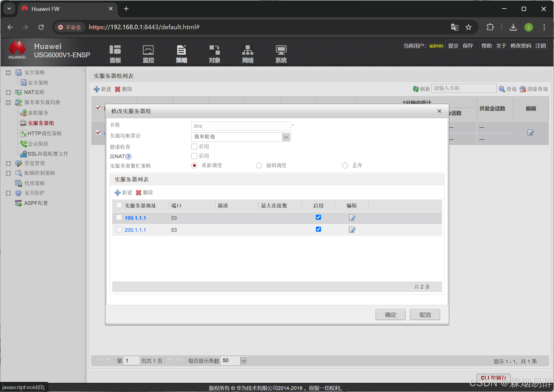Click the 请输入名称 search field
This screenshot has height=392, width=554.
tap(464, 88)
